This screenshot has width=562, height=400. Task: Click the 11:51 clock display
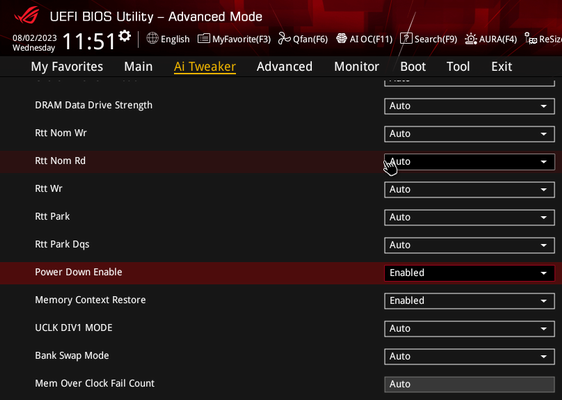coord(89,41)
